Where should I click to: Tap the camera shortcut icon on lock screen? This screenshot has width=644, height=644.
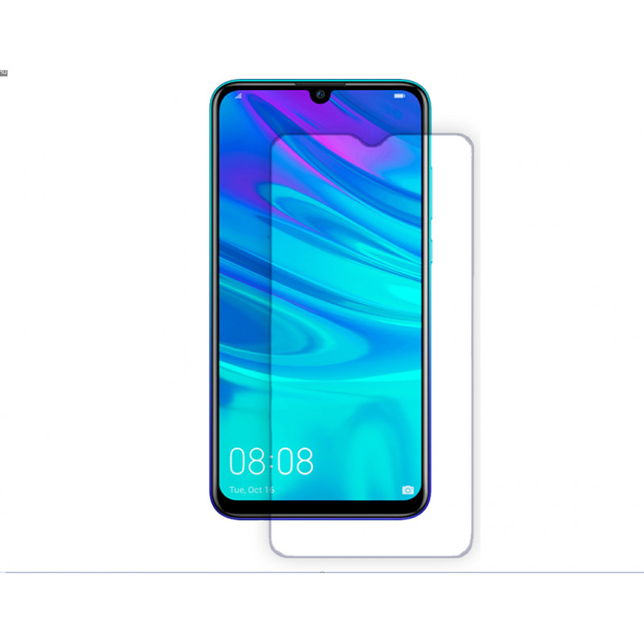pos(407,490)
